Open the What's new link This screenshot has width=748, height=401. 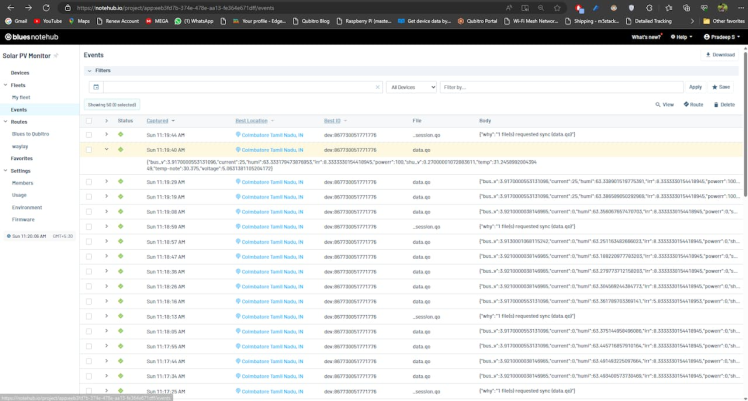coord(646,37)
